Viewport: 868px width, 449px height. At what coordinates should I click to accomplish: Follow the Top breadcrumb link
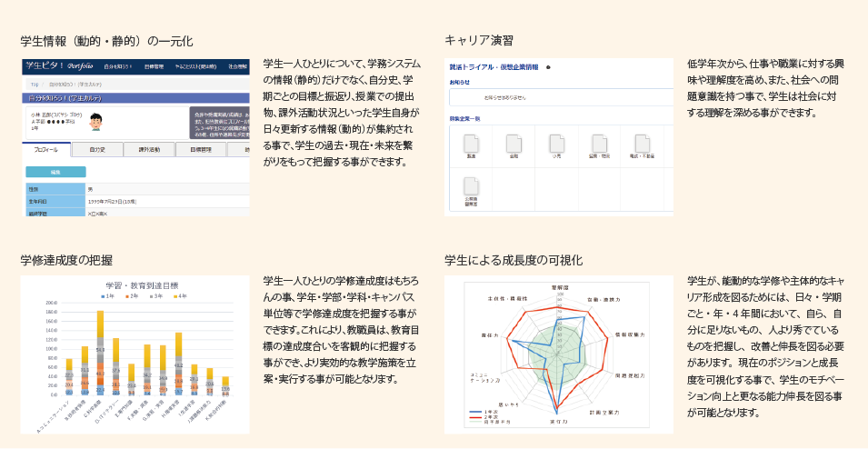[35, 85]
